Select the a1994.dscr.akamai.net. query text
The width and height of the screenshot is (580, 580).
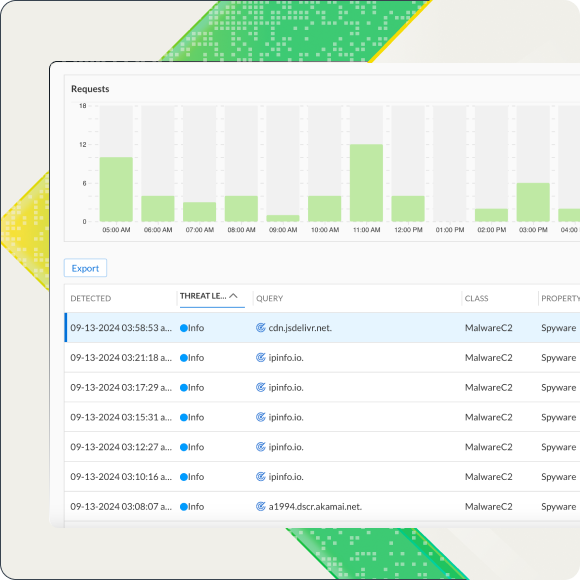click(315, 506)
